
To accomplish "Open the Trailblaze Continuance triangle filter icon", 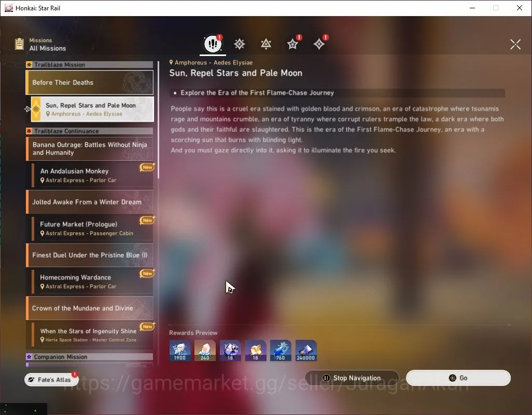I will click(266, 44).
